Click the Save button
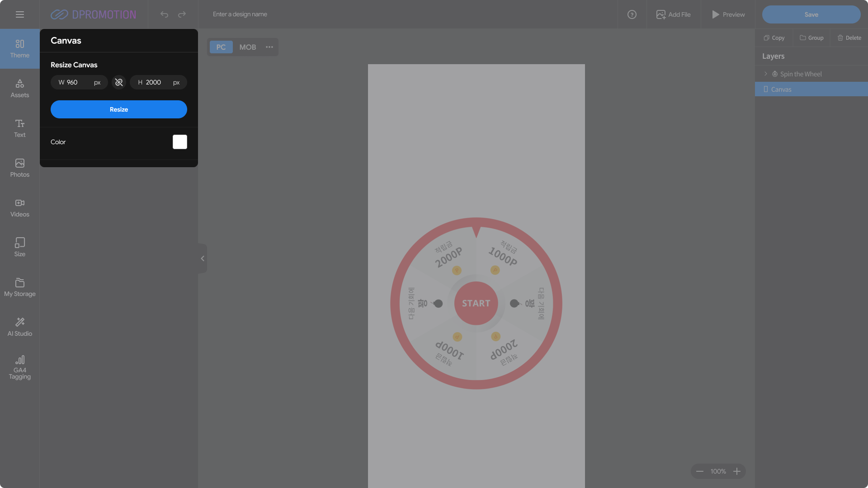The width and height of the screenshot is (868, 488). 811,14
